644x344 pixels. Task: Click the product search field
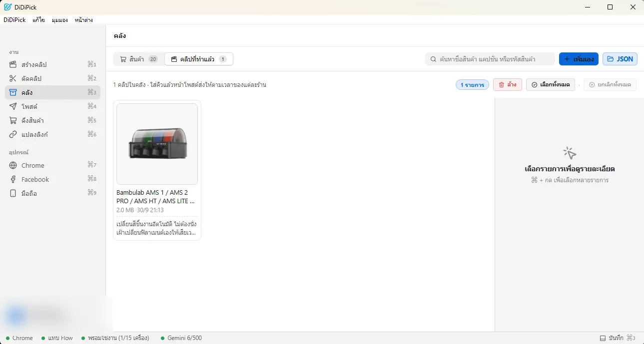(x=490, y=59)
